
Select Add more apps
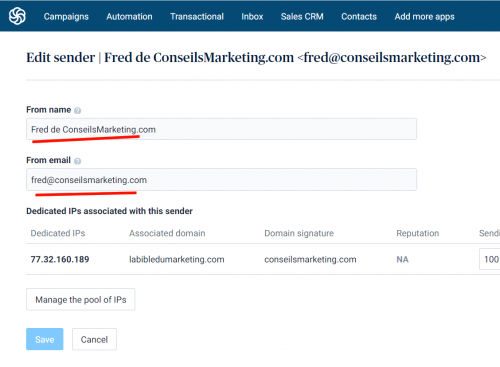click(424, 17)
